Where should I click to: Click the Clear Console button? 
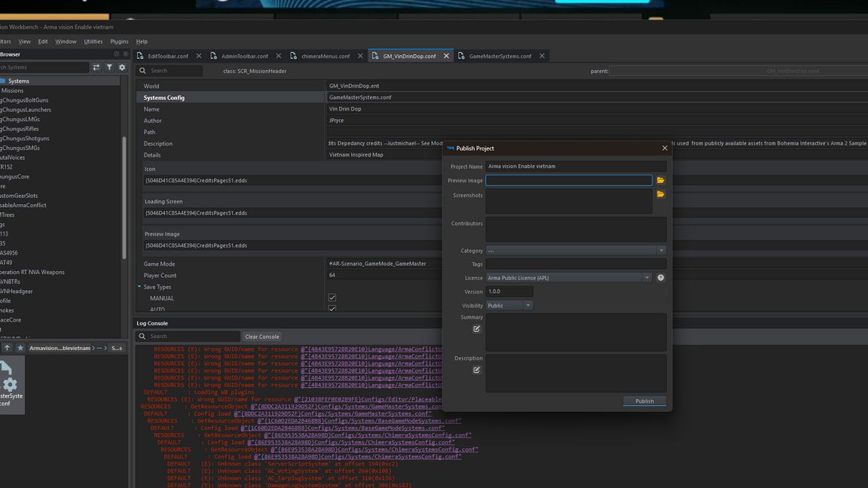(261, 337)
